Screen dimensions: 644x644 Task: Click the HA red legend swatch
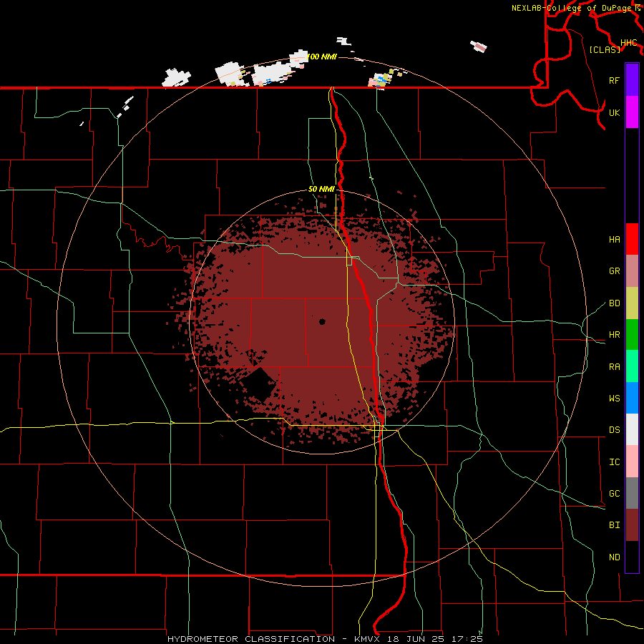click(632, 239)
